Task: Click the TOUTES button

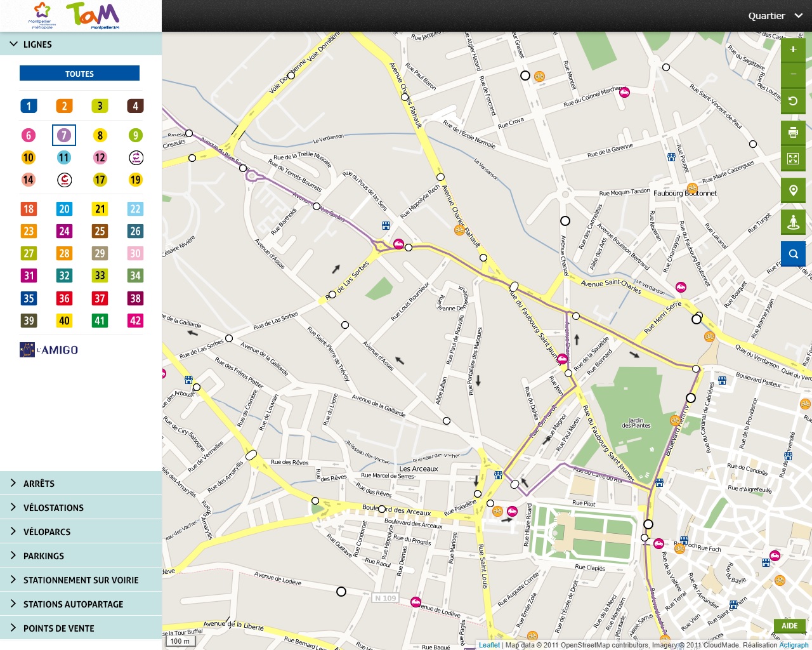Action: tap(79, 74)
